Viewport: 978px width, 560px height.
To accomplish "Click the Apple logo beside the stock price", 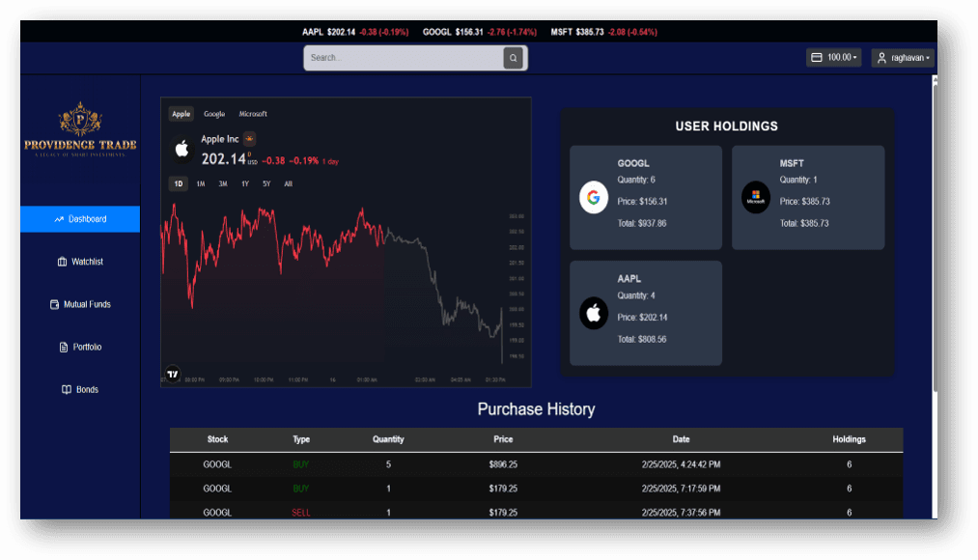I will 182,148.
